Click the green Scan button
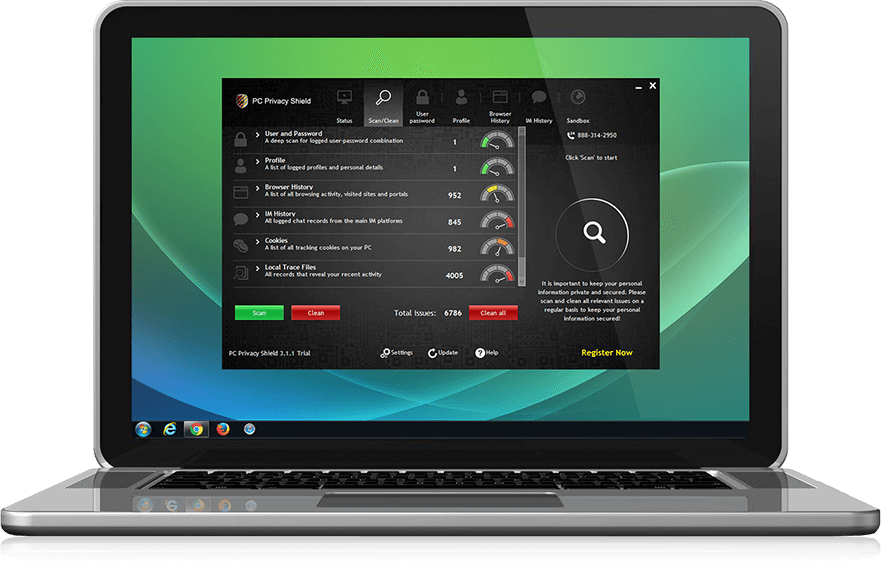 (x=259, y=313)
